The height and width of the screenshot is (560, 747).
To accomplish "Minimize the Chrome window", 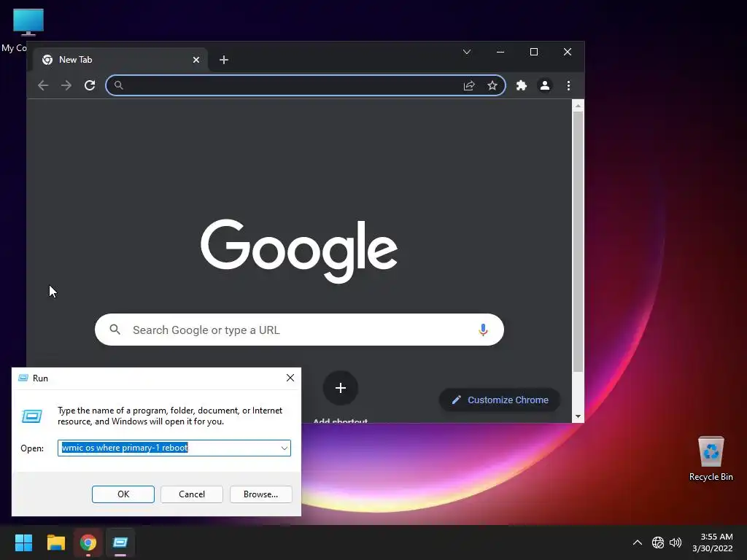I will click(x=500, y=52).
